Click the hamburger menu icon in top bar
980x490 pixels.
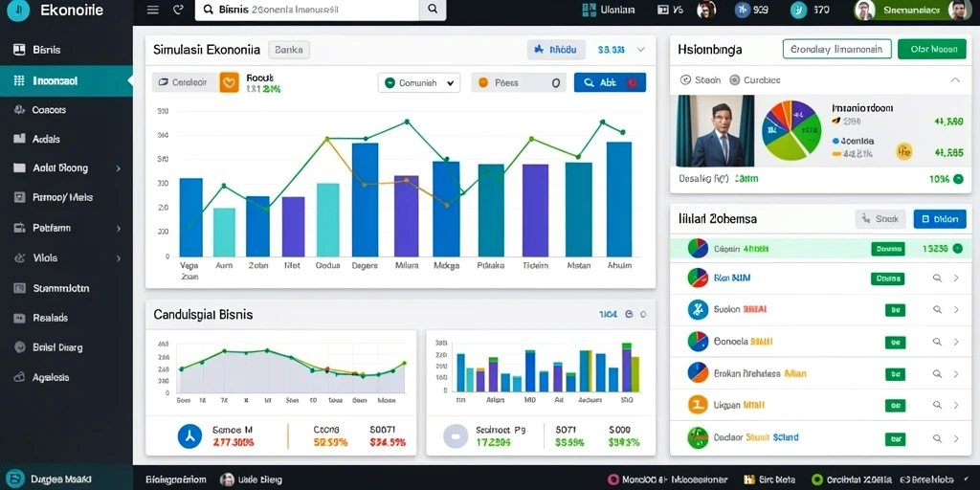click(152, 10)
